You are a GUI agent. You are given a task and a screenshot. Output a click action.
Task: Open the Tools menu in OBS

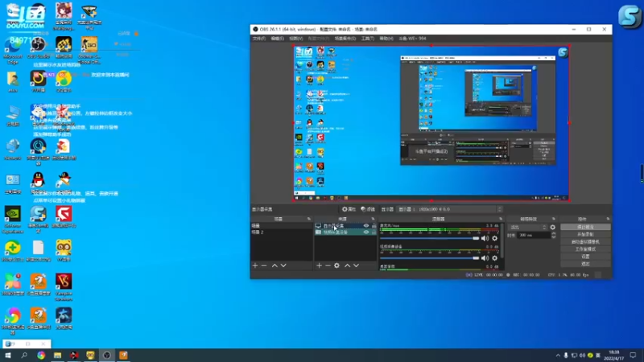click(368, 39)
